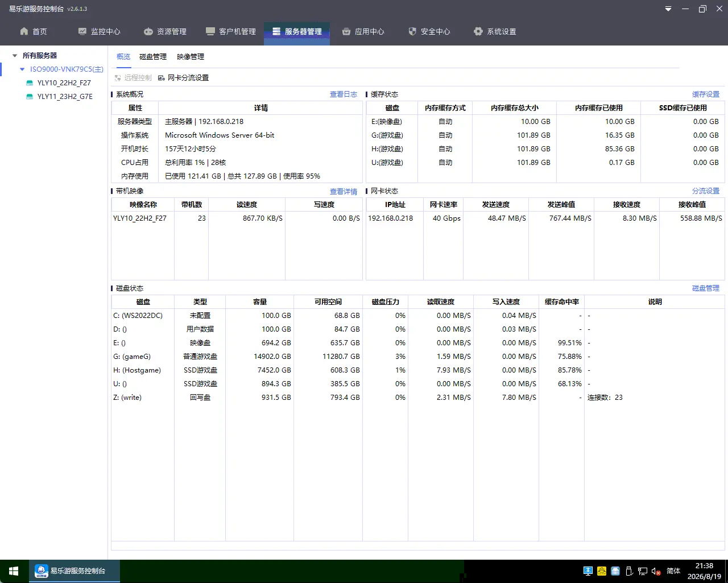Viewport: 728px width, 583px height.
Task: Open the 分流设置 link in 网卡状态
Action: [706, 191]
